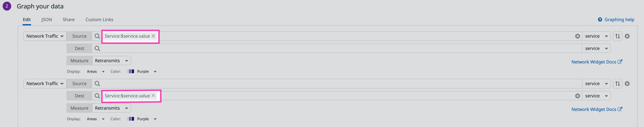Open the Custom Links tab
The height and width of the screenshot is (127, 644).
click(x=99, y=19)
